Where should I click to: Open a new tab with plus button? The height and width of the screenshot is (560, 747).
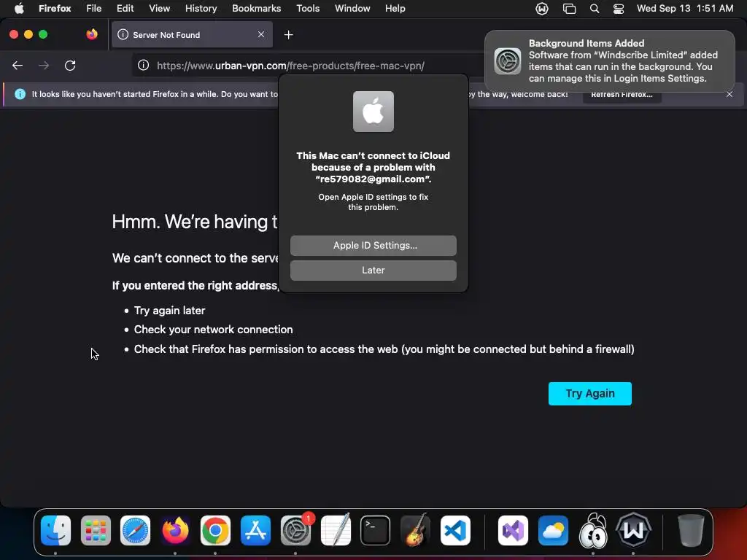[x=288, y=35]
